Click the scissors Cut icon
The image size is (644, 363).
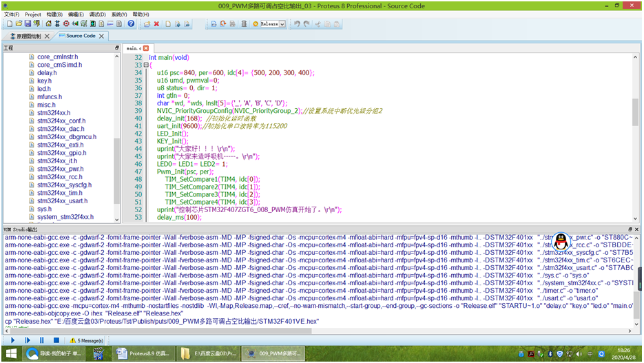click(x=318, y=24)
